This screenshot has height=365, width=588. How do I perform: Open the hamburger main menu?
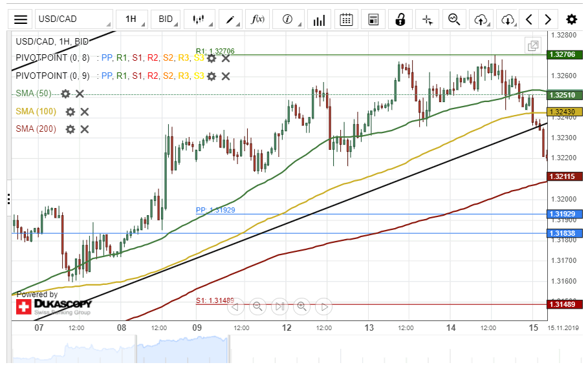21,19
